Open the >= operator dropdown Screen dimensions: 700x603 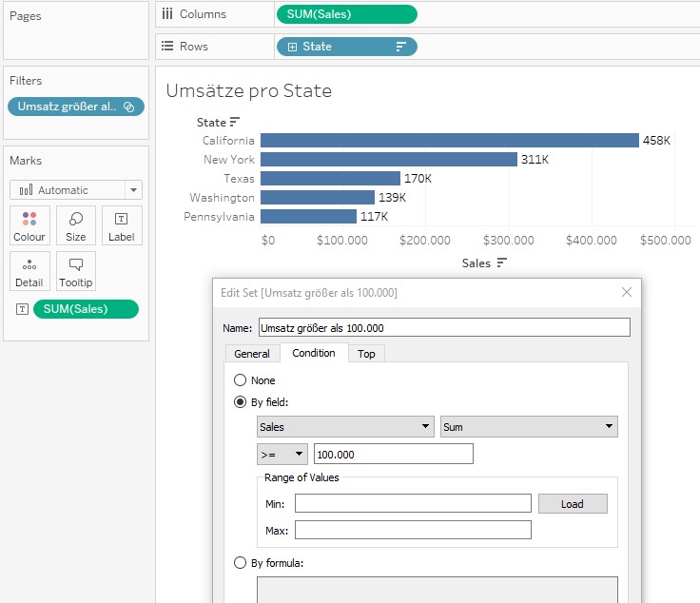282,454
